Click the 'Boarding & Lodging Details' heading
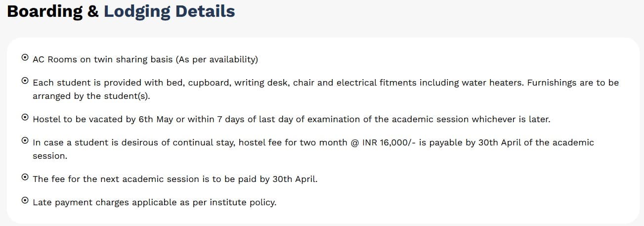This screenshot has width=644, height=226. coord(121,11)
